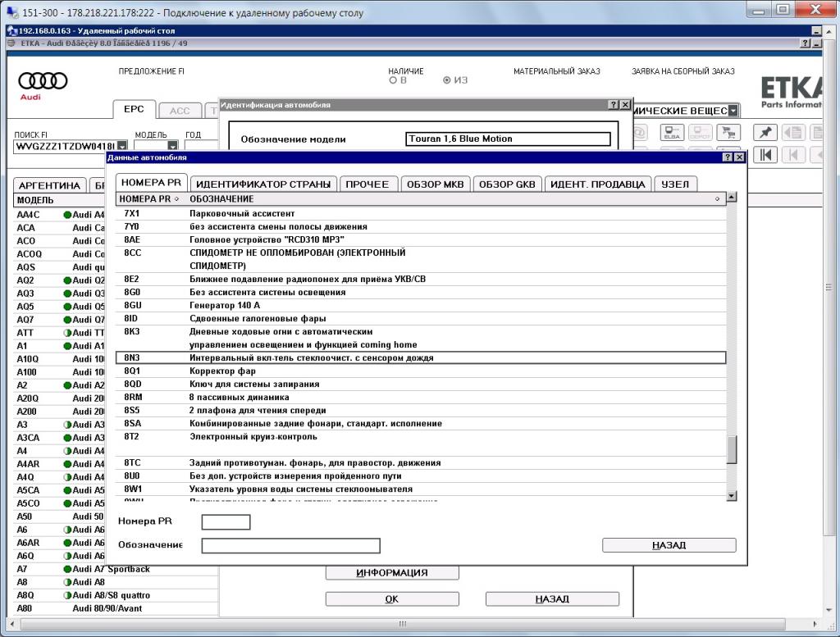Click the ГОД input field
Image resolution: width=840 pixels, height=637 pixels.
201,146
